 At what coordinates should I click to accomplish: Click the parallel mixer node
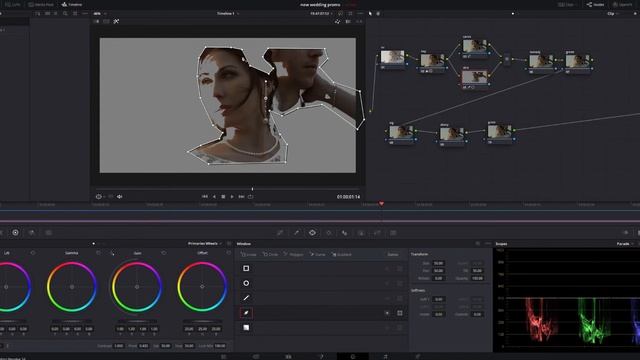(507, 59)
